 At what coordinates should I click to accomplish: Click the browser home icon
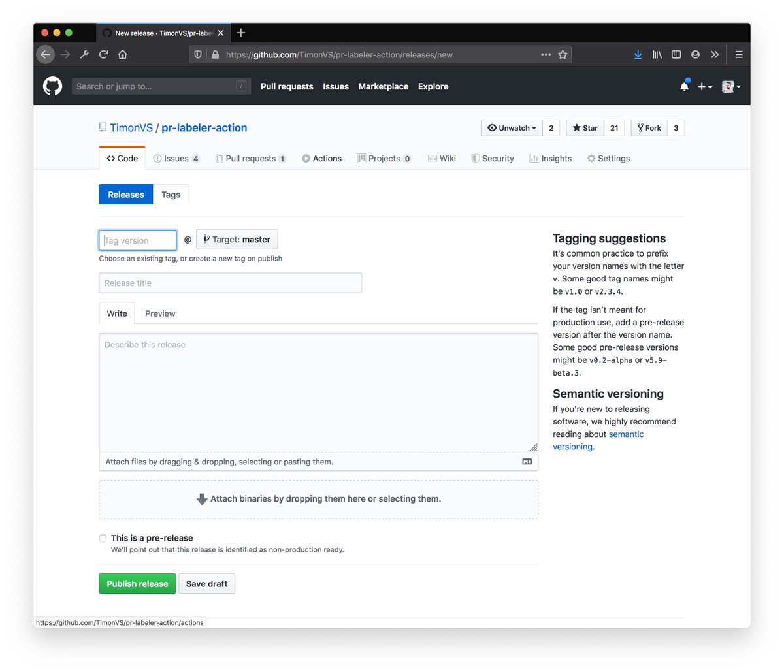(122, 55)
